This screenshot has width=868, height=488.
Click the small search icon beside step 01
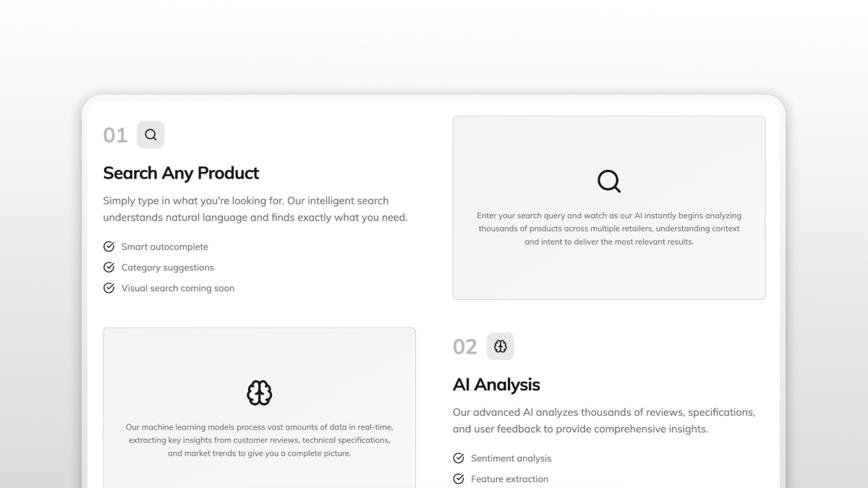[150, 134]
